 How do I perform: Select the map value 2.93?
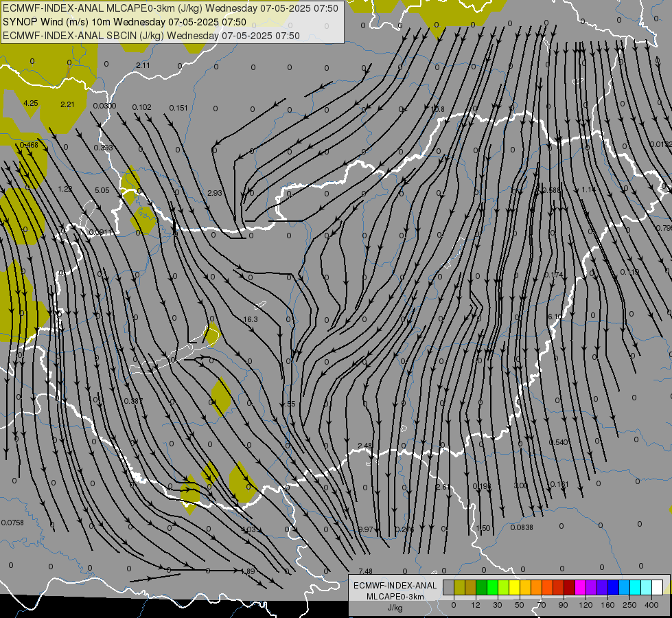click(215, 193)
